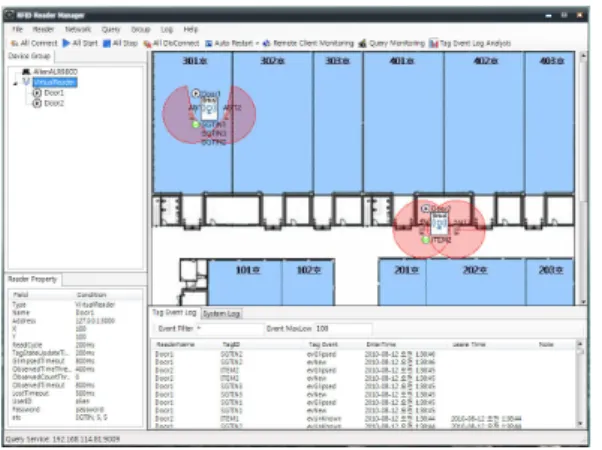The width and height of the screenshot is (602, 450).
Task: Launch Query Monitoring from the toolbar
Action: [392, 43]
